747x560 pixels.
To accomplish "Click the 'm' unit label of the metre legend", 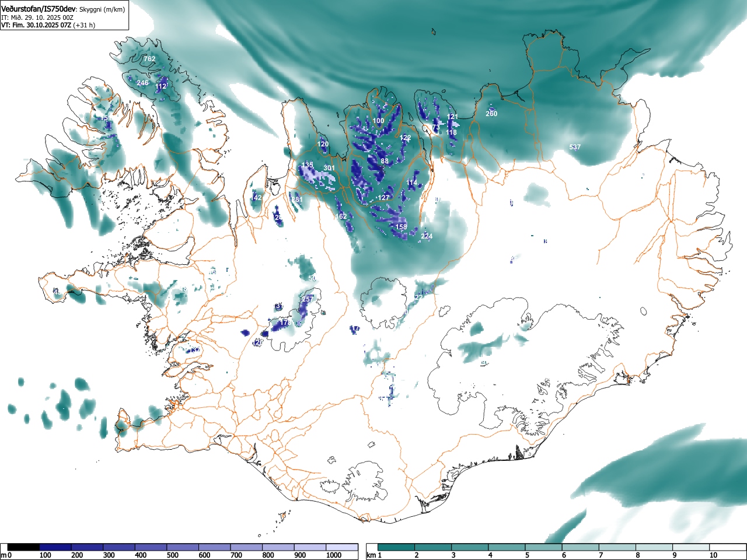I will tap(4, 555).
